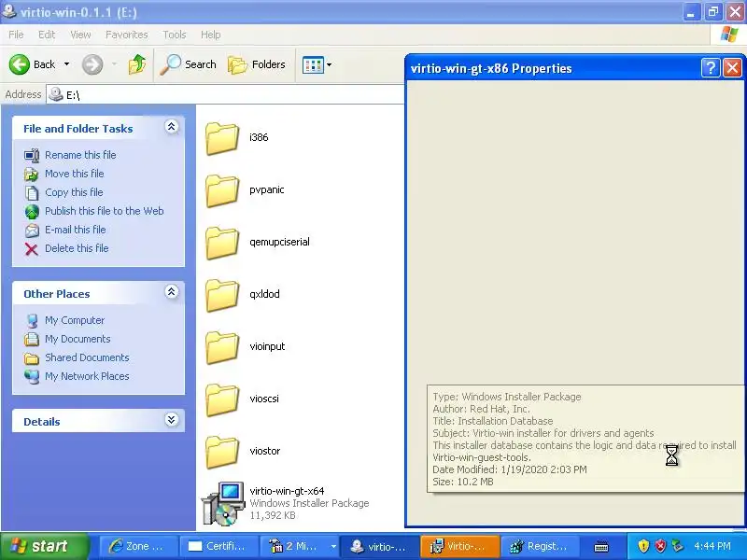747x560 pixels.
Task: Click the My Network Places link
Action: (87, 376)
